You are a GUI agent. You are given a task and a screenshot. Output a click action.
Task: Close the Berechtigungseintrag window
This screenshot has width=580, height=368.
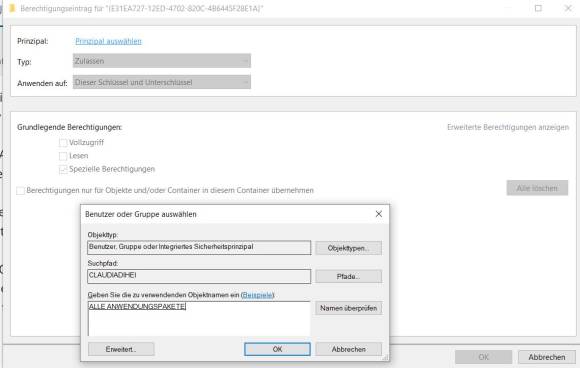click(568, 8)
